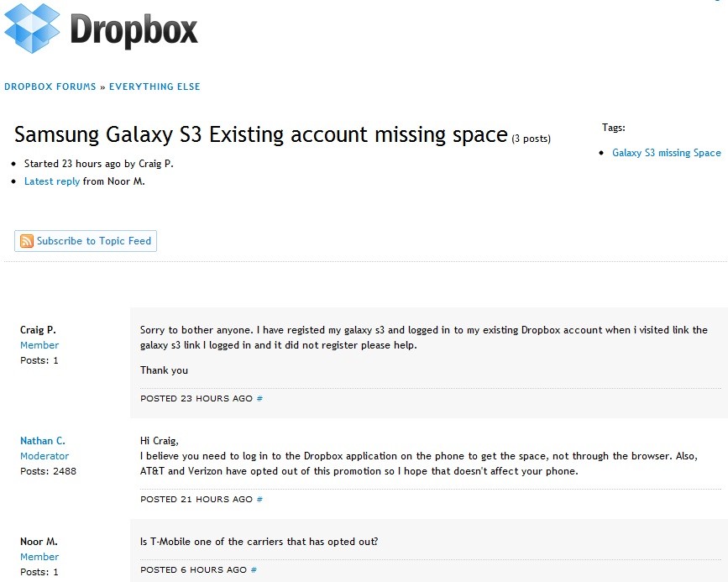Click the Craig P. author name

tap(38, 330)
